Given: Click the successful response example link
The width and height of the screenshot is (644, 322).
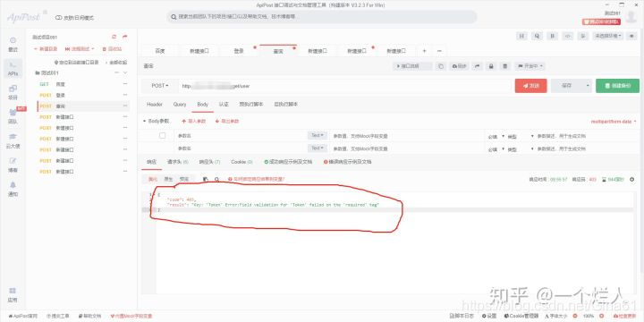Looking at the screenshot, I should pyautogui.click(x=288, y=162).
